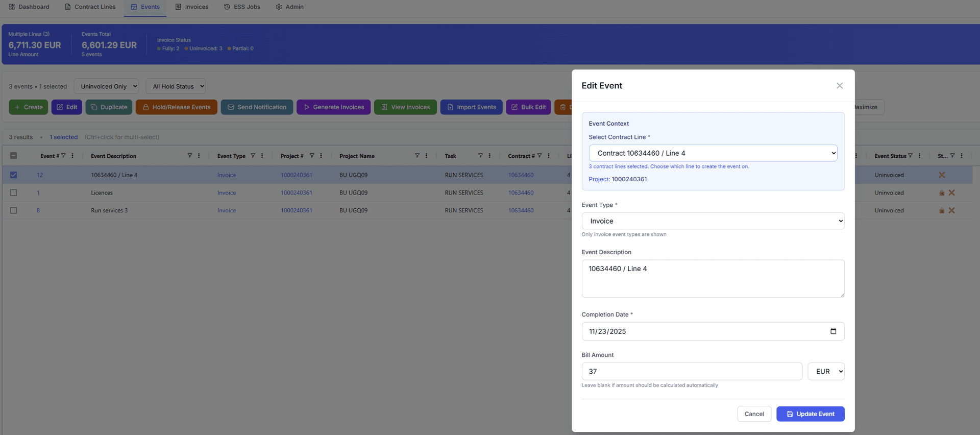
Task: Click the View Invoices button
Action: point(405,107)
